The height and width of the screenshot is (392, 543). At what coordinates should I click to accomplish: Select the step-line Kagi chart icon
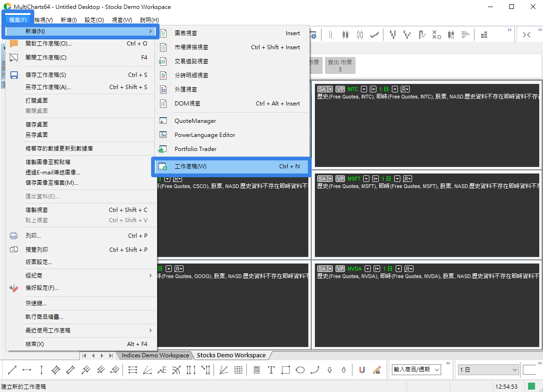[x=422, y=35]
